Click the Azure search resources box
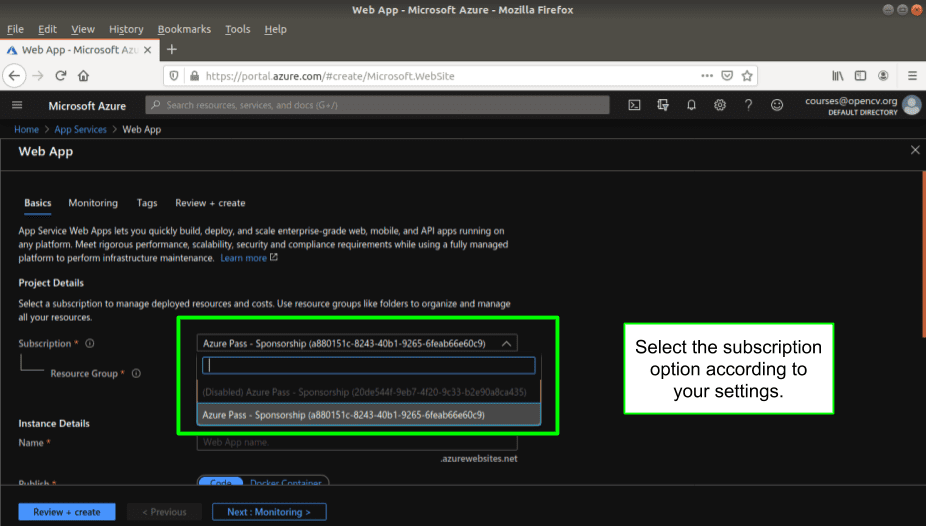Image resolution: width=927 pixels, height=526 pixels. pyautogui.click(x=377, y=105)
